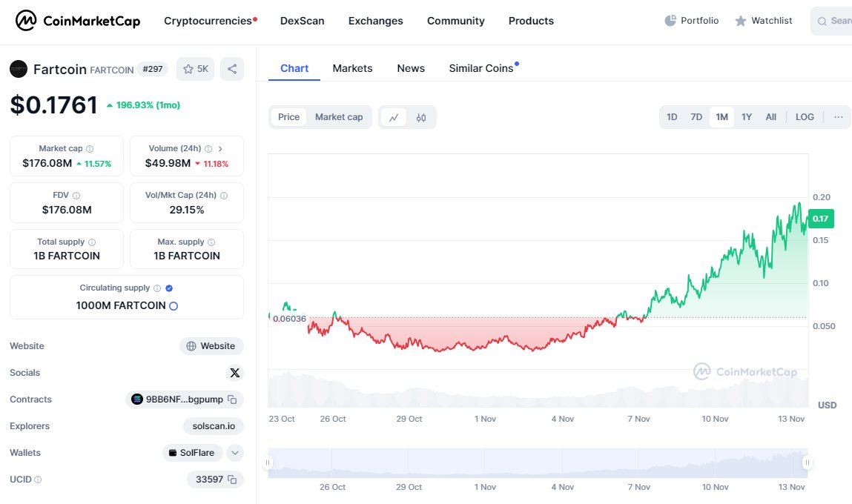Set chart range to All
The image size is (852, 504).
[x=770, y=117]
